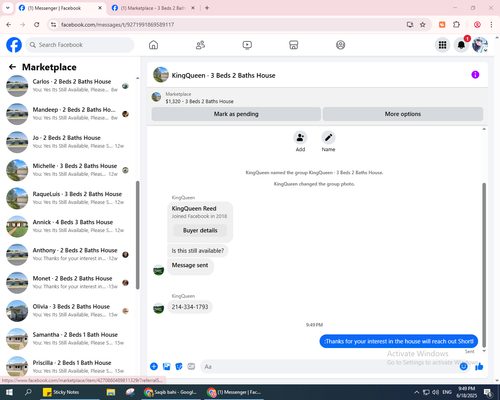Open Anthony - 2 Beds 2 Baths House chat
500x400 pixels.
point(68,255)
